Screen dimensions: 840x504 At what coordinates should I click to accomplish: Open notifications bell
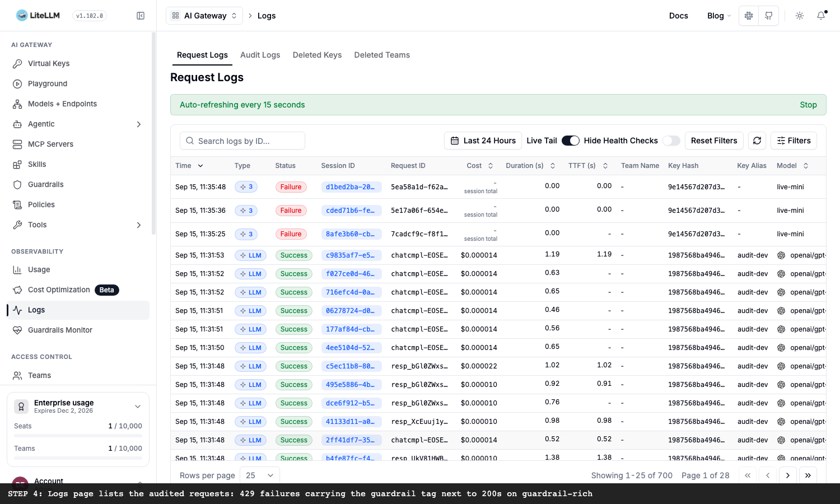coord(821,16)
